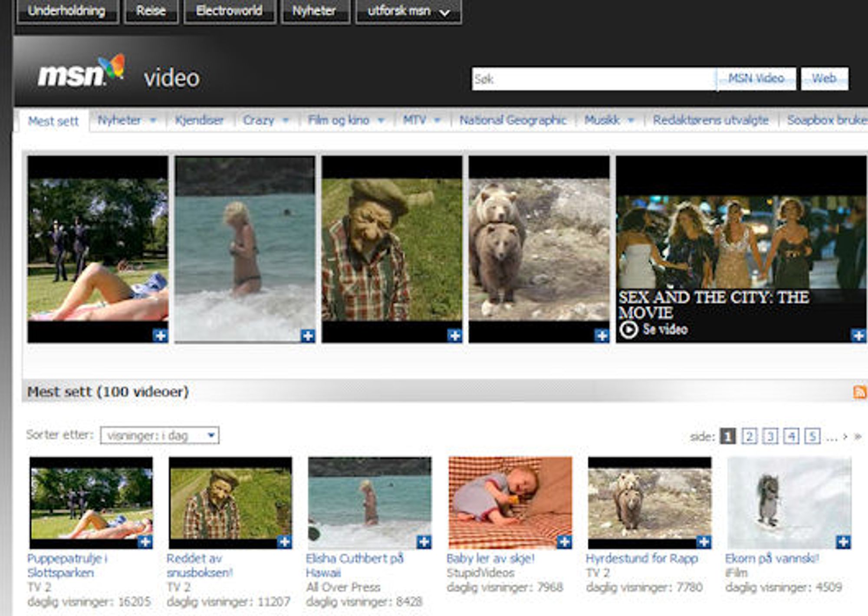The image size is (868, 616).
Task: Click the Web search button
Action: [x=824, y=79]
